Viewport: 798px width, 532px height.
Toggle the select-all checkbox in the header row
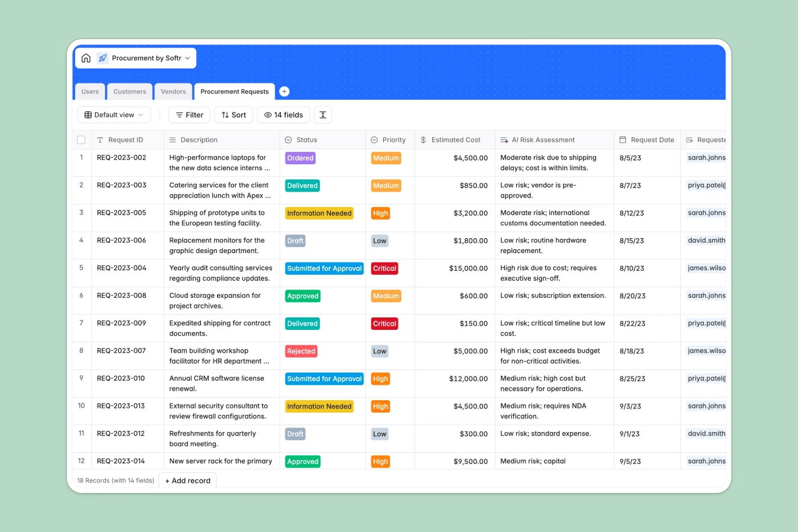[x=81, y=140]
